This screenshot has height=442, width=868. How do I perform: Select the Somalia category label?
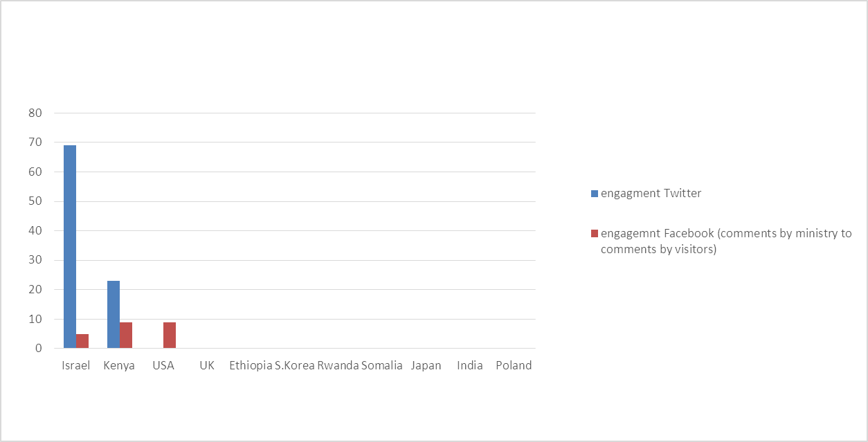(382, 365)
